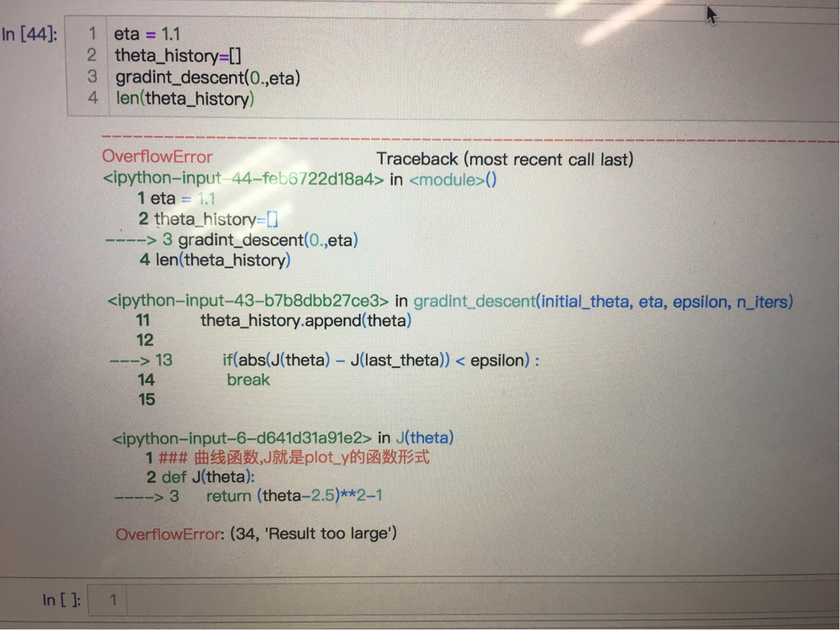Click "<module>()" in the traceback
840x630 pixels.
453,180
